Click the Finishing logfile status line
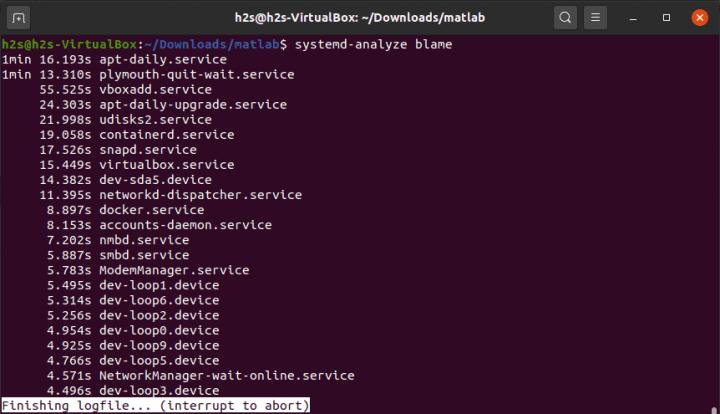The width and height of the screenshot is (720, 414). [x=155, y=405]
